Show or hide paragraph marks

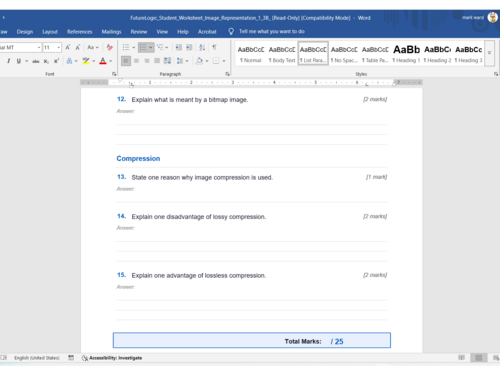click(x=214, y=47)
